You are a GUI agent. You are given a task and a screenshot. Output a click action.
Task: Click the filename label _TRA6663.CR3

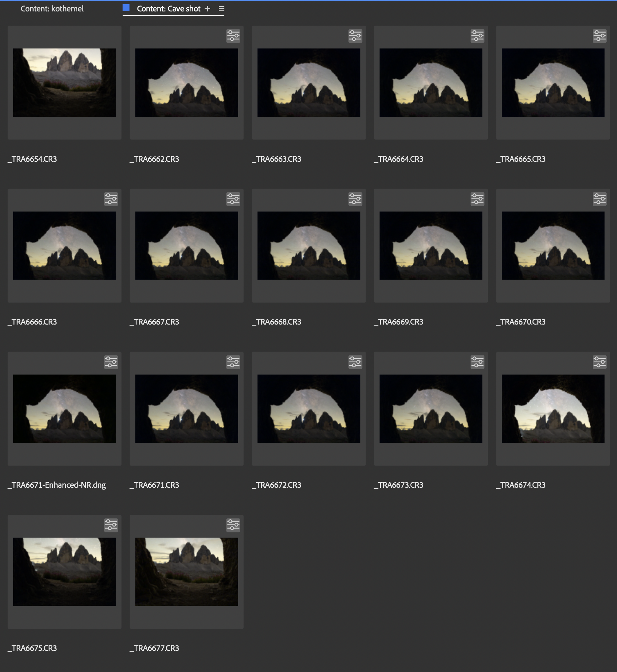tap(277, 159)
